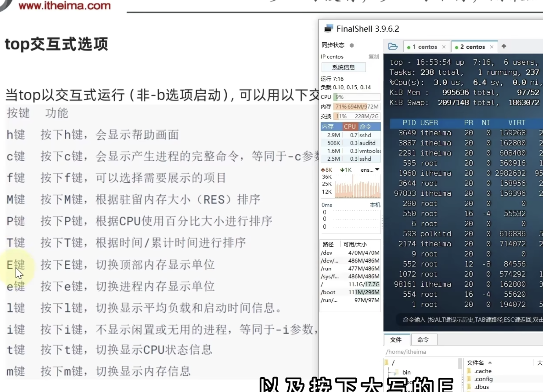Close the 2 centos tab
The width and height of the screenshot is (543, 392).
click(492, 47)
